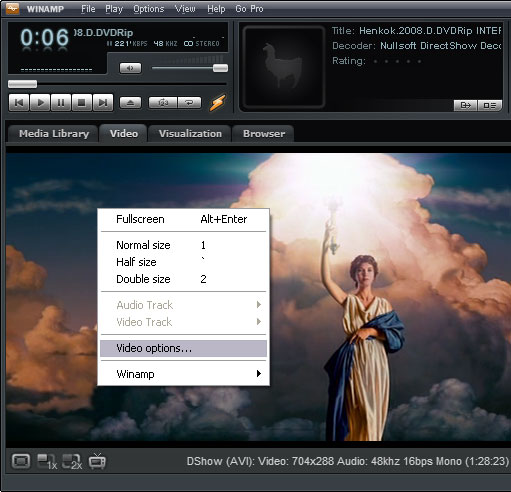Screen dimensions: 511x492
Task: Click the file info arrow button
Action: pos(466,105)
